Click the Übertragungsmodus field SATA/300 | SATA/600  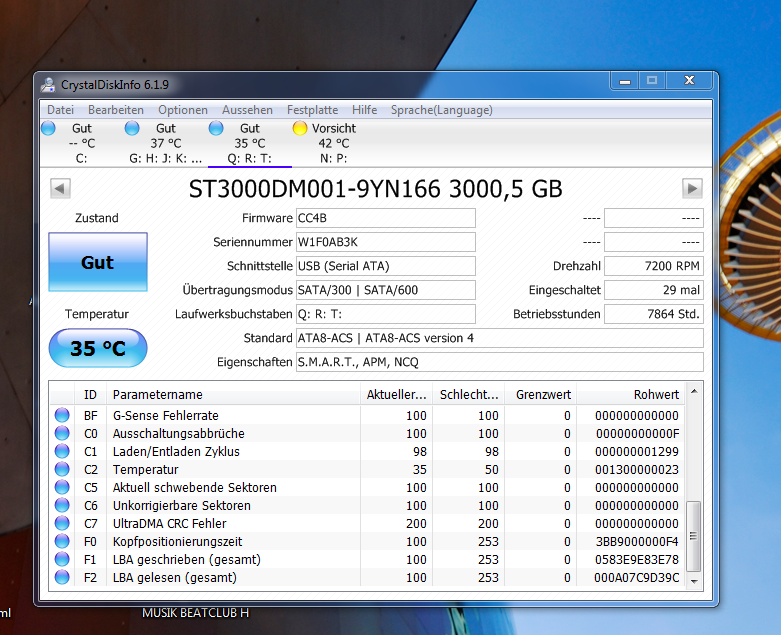[386, 290]
